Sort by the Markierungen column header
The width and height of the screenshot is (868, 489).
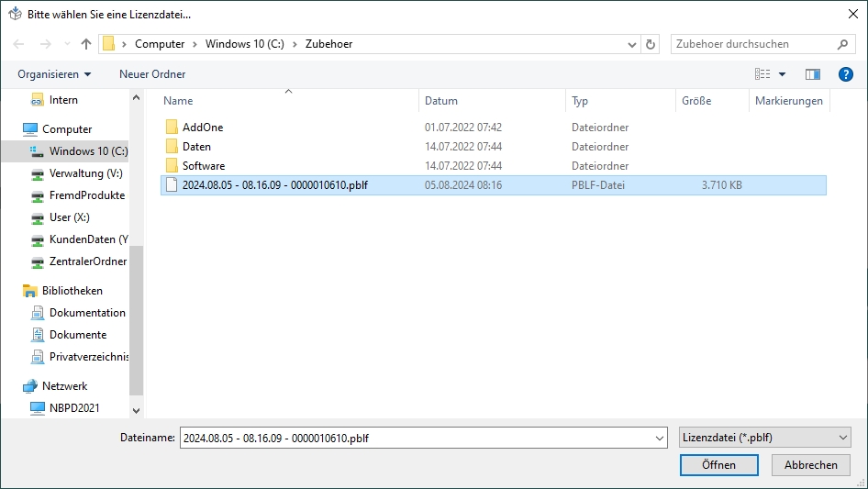pyautogui.click(x=789, y=101)
